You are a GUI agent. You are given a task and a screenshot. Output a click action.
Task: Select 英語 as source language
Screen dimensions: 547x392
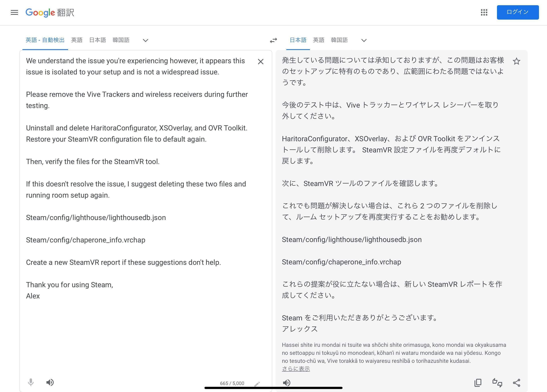pyautogui.click(x=77, y=40)
